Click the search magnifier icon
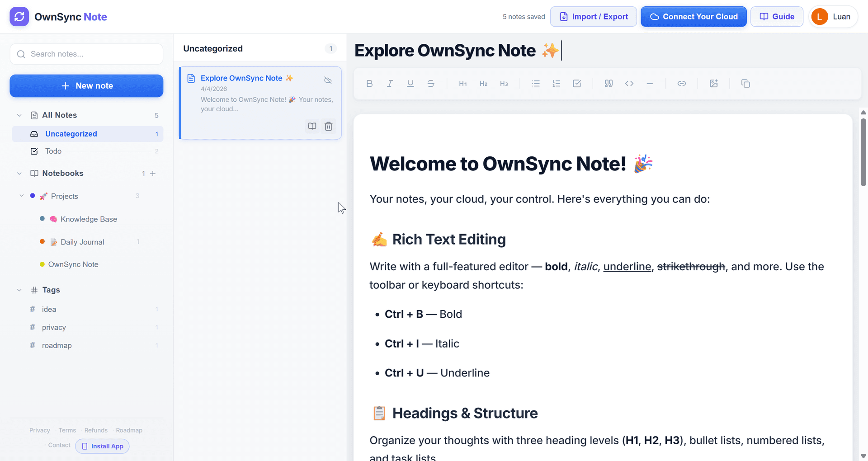868x461 pixels. point(21,54)
